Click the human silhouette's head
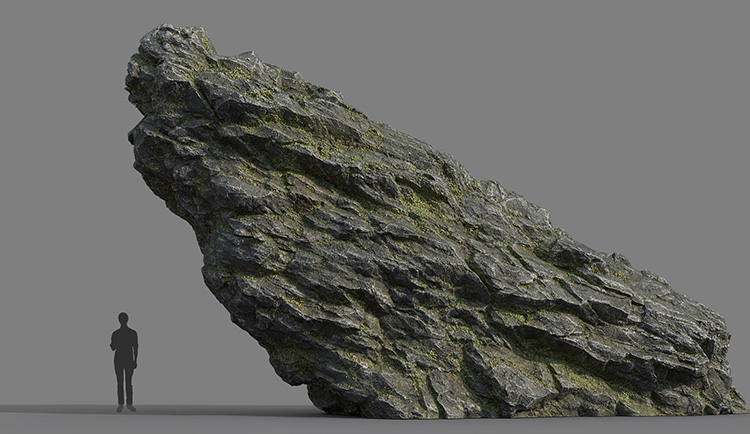 [x=124, y=319]
